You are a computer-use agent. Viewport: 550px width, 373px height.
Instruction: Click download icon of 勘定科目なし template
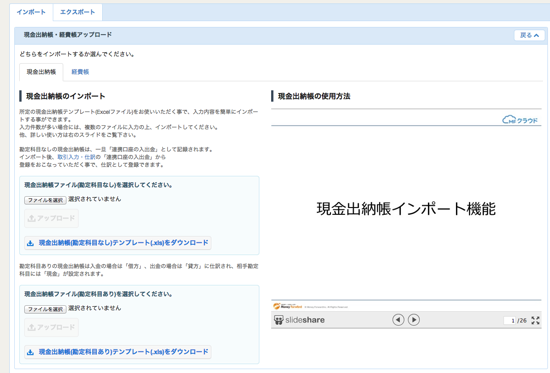click(31, 243)
